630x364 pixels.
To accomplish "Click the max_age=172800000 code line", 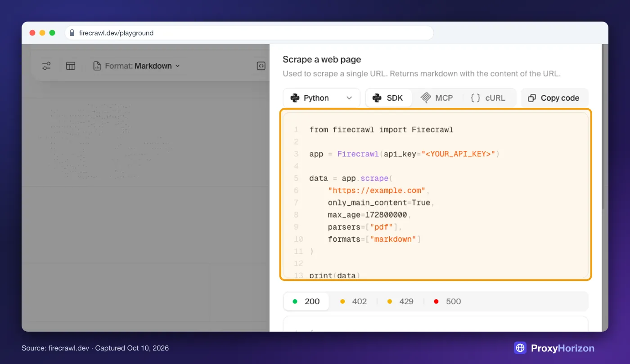I will point(369,215).
